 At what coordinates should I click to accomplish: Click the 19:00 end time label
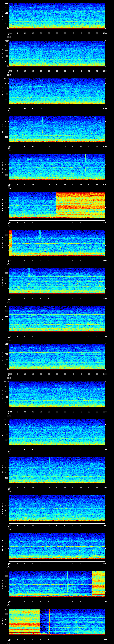click(105, 184)
